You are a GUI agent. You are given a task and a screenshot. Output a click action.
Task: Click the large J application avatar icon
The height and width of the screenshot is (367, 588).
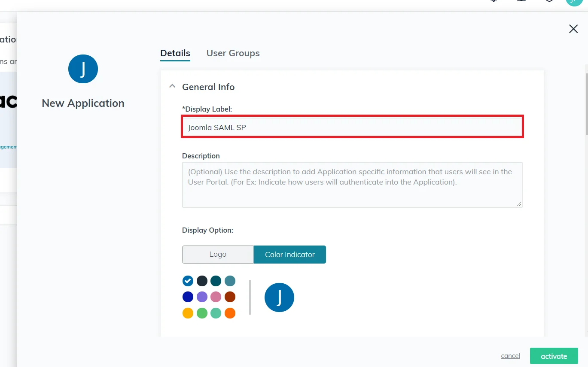tap(83, 69)
